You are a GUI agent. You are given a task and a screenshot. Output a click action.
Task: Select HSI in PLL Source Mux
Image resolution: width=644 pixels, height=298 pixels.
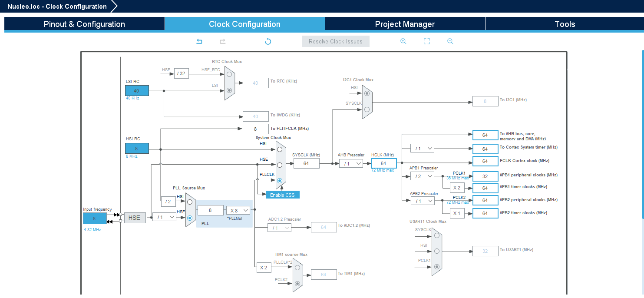pos(190,202)
